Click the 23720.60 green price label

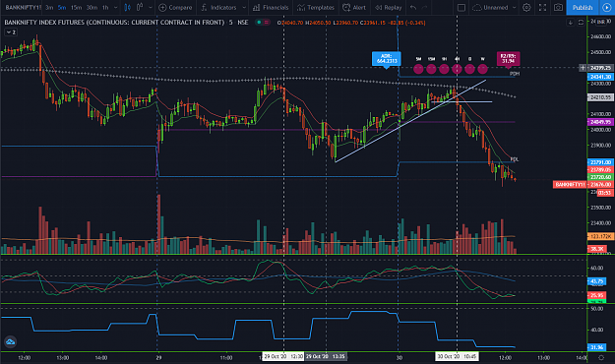click(x=600, y=177)
